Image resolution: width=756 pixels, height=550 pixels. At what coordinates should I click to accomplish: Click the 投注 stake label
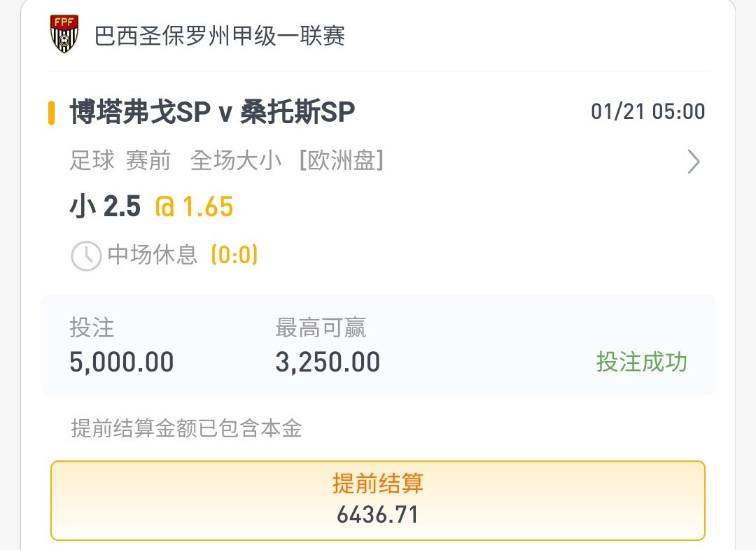point(92,327)
